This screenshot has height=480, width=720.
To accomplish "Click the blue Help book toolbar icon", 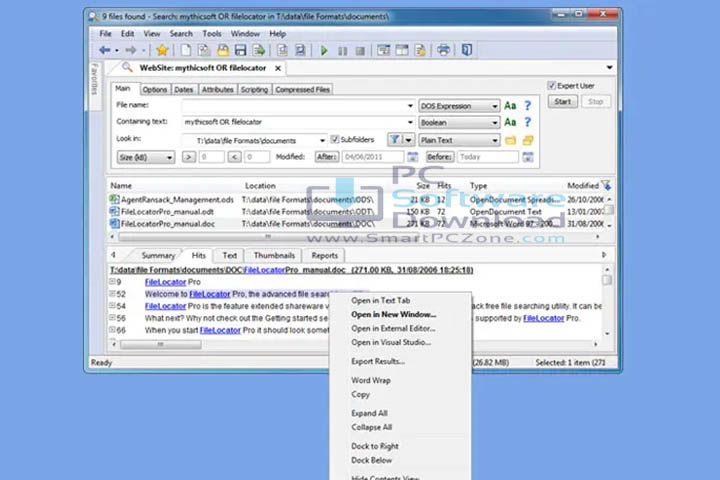I will tap(467, 50).
